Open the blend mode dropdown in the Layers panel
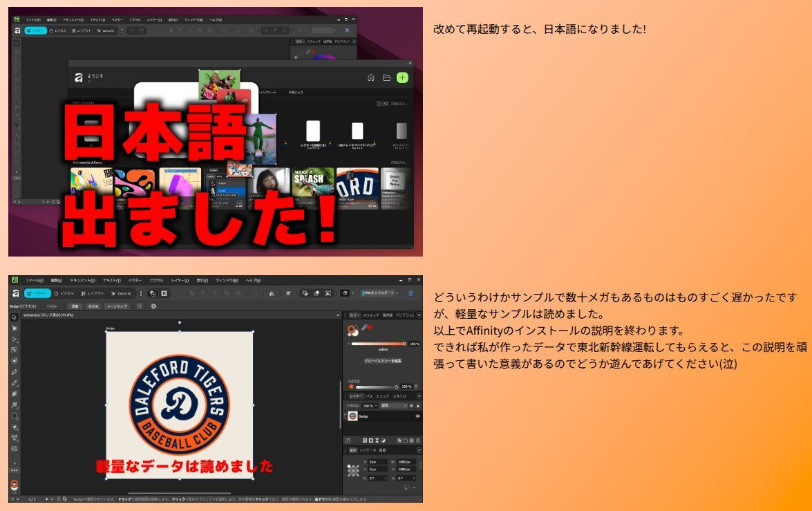 click(x=394, y=406)
